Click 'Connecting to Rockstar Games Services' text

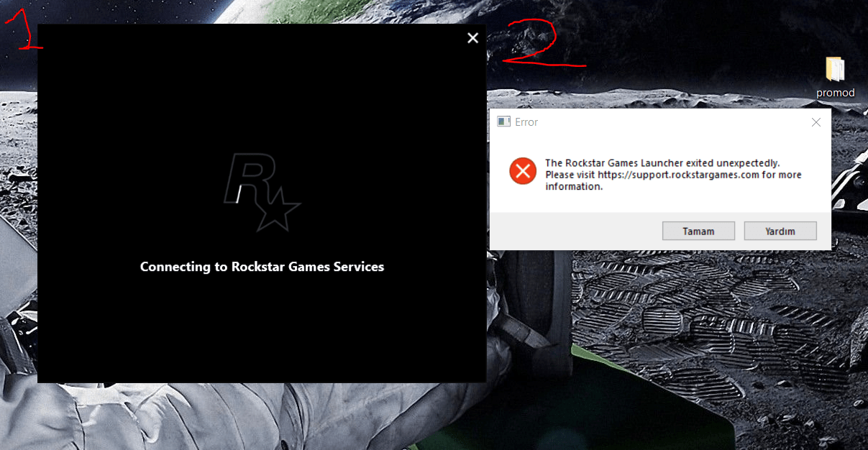[262, 267]
